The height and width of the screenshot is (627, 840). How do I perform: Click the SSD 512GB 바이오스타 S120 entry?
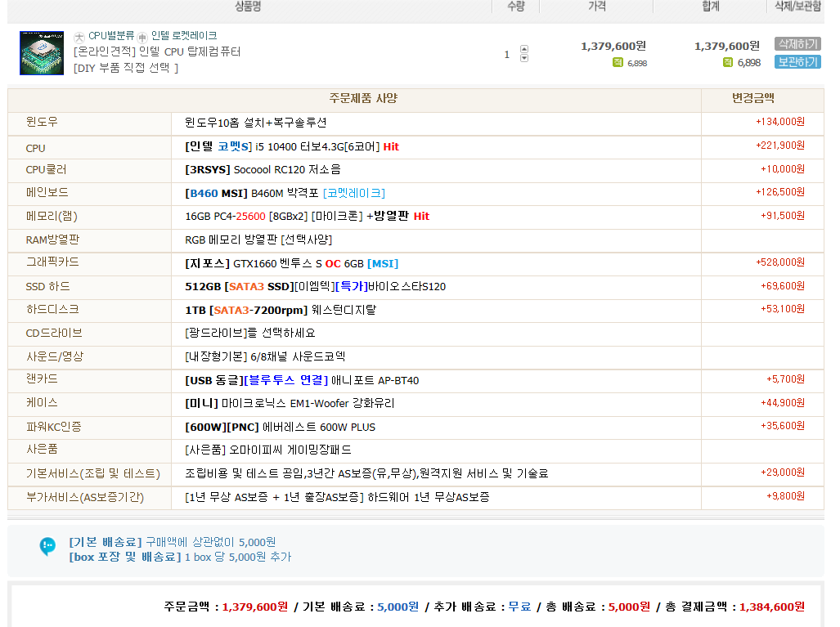pos(315,287)
